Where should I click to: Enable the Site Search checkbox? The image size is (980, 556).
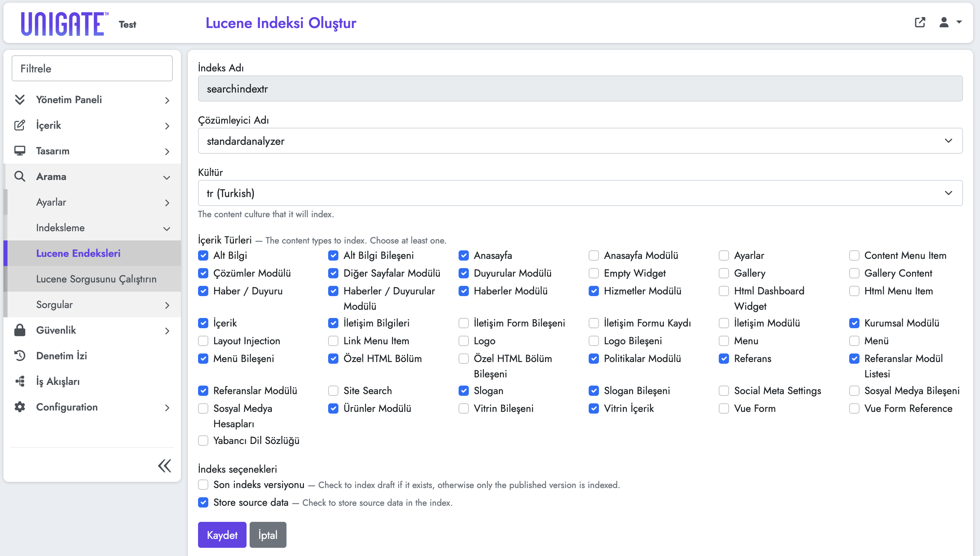pos(333,390)
